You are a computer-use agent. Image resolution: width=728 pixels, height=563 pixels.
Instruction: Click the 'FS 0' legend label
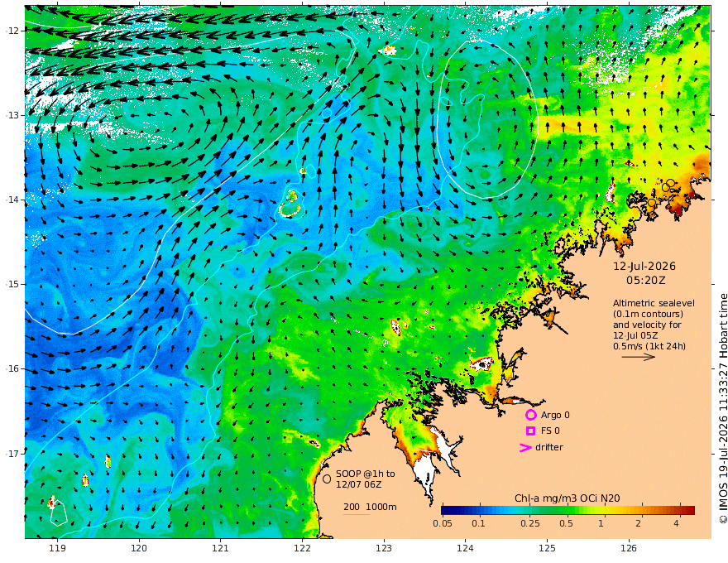click(550, 431)
